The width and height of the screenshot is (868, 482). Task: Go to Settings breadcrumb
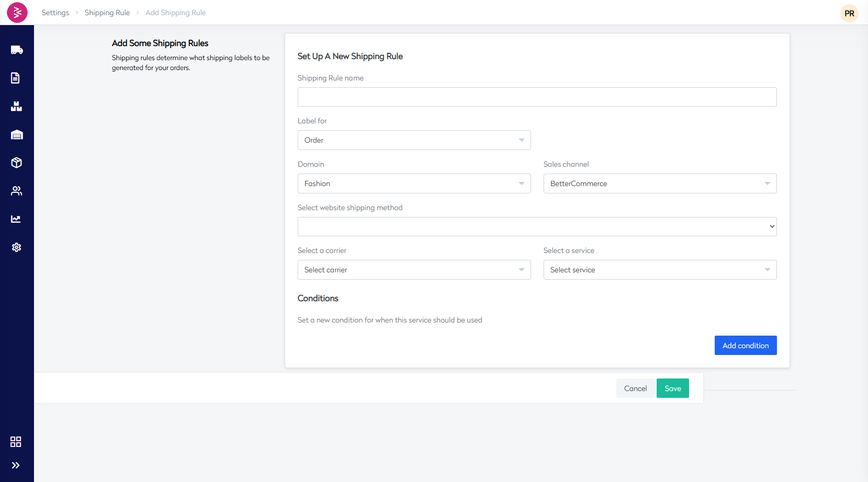55,13
